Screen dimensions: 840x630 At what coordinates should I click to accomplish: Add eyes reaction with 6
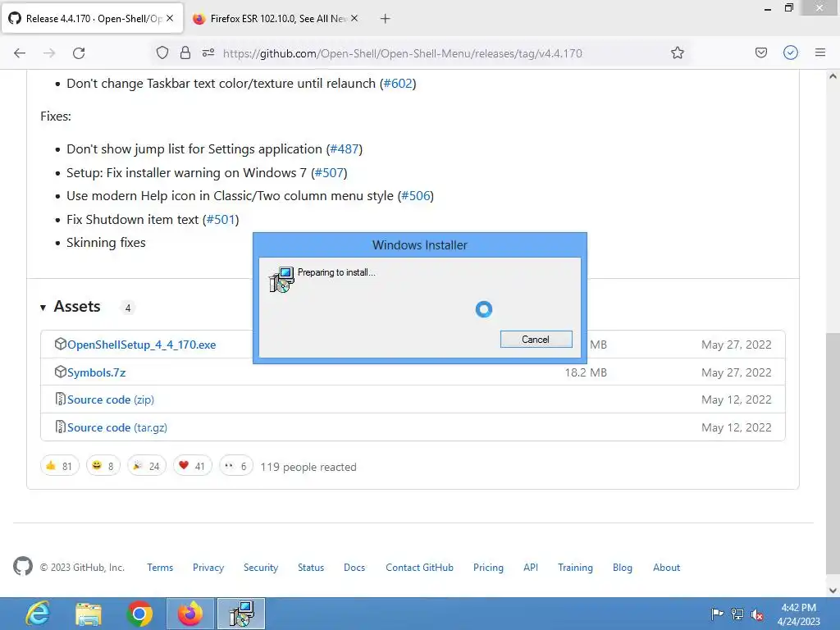[x=236, y=466]
